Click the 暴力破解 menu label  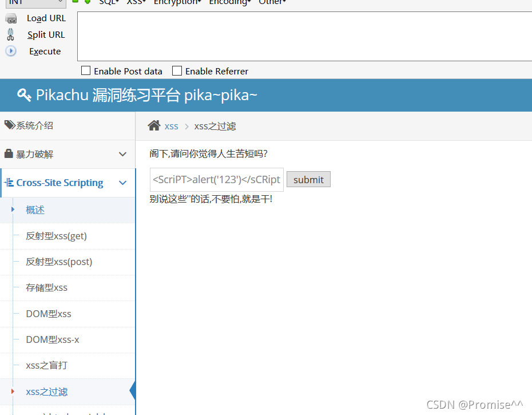click(x=34, y=154)
